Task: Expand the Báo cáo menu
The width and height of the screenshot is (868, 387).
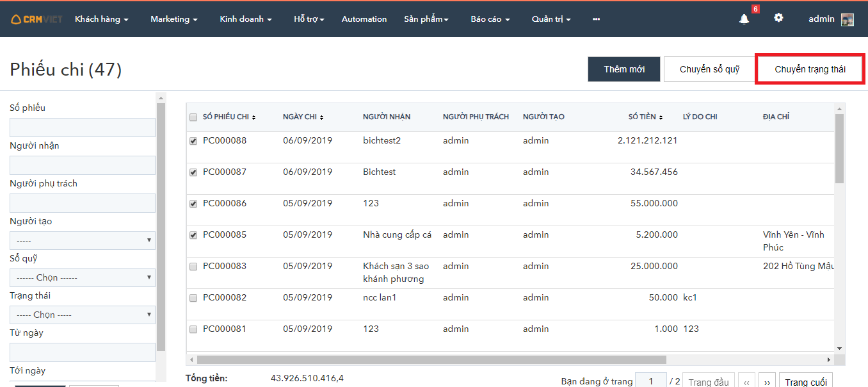Action: coord(490,19)
